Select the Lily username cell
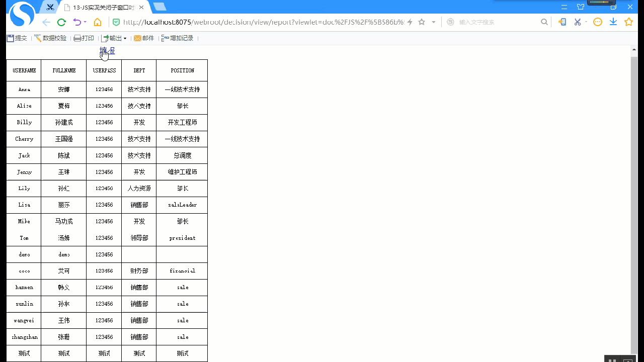Screen dimensions: 644x362 point(24,189)
